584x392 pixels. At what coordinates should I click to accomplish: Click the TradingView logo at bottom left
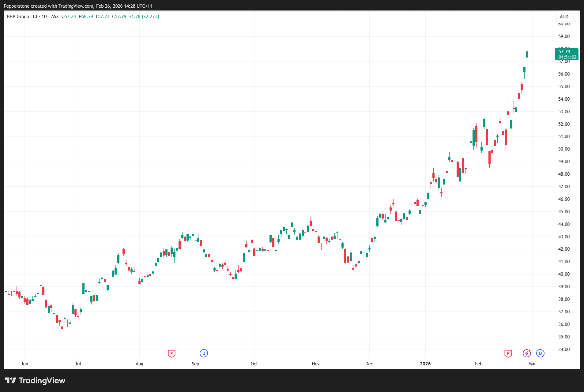tap(35, 380)
